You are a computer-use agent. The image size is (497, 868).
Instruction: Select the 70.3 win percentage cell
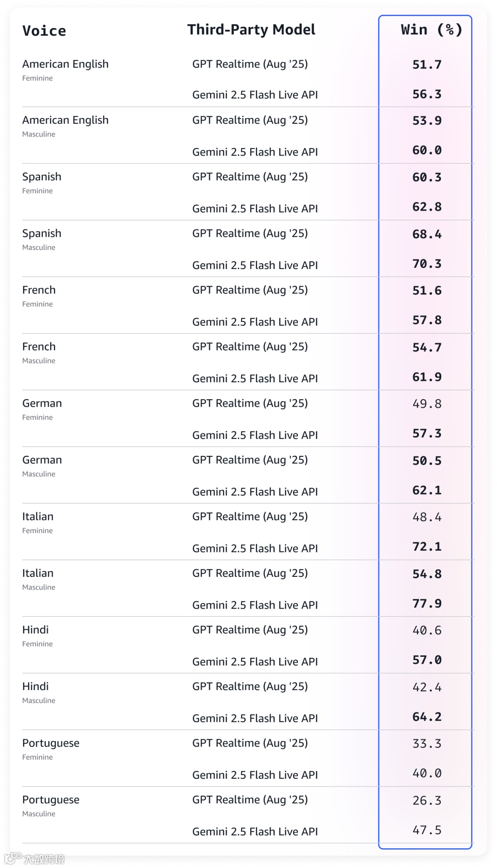(427, 264)
